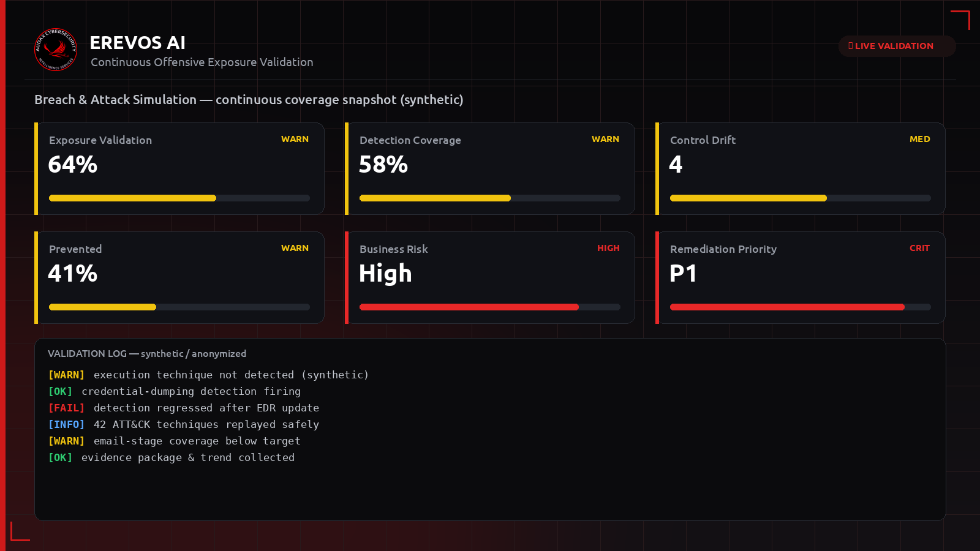
Task: Click the MED badge on Control Drift
Action: tap(919, 139)
